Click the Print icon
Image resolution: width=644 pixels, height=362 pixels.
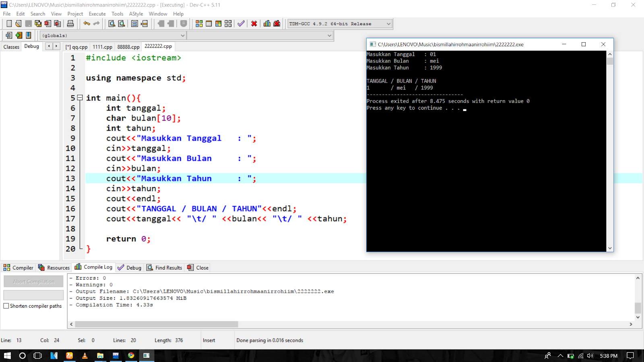click(70, 24)
